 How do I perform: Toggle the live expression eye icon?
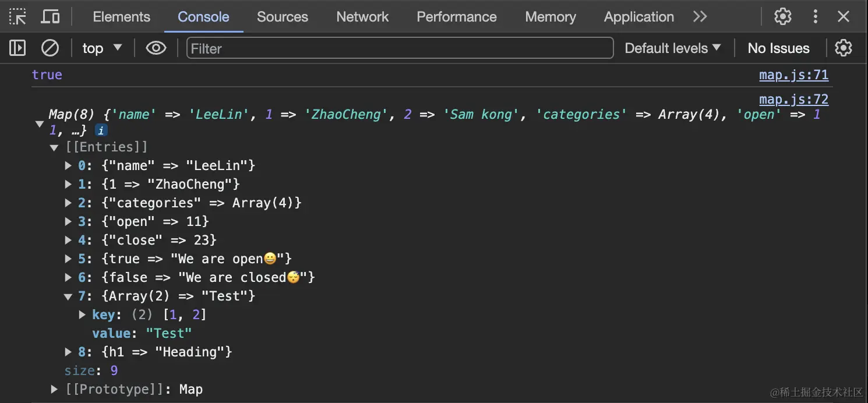[x=156, y=48]
